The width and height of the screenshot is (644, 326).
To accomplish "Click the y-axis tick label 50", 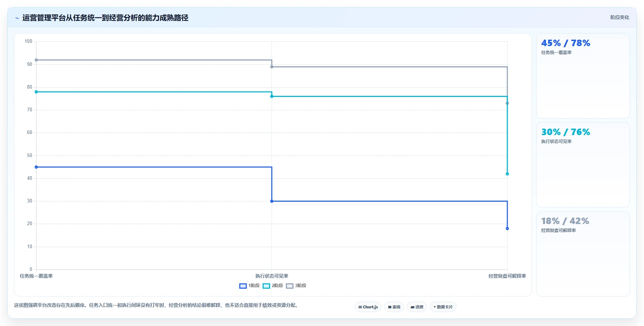I will [x=30, y=156].
